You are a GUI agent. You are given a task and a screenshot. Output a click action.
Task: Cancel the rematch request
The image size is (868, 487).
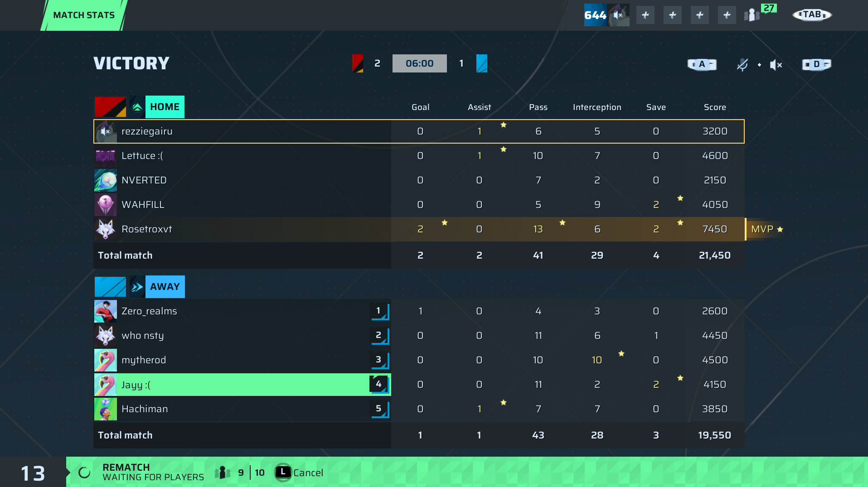point(299,473)
